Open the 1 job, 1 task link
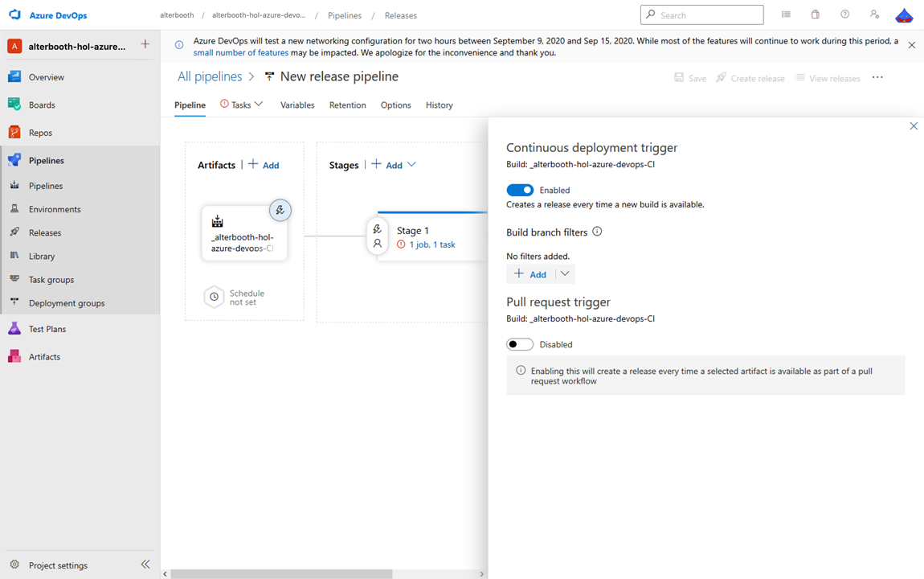The image size is (924, 579). tap(432, 244)
